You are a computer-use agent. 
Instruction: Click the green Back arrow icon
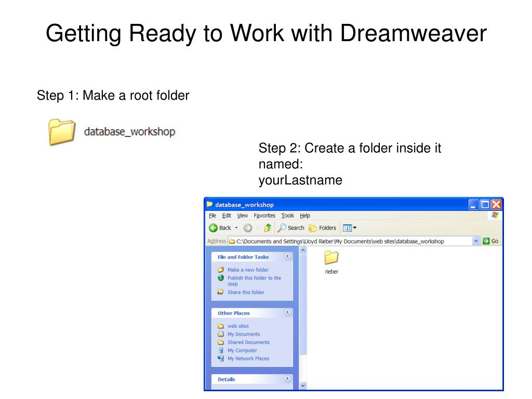coord(213,228)
